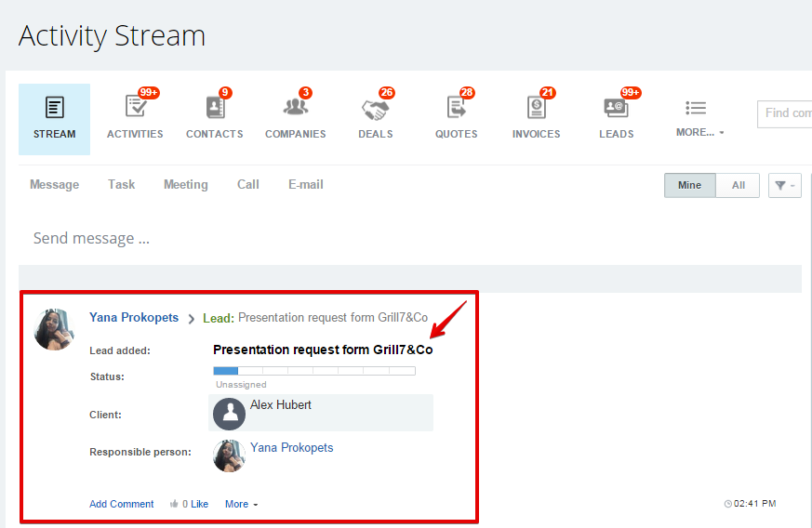The height and width of the screenshot is (528, 812).
Task: Click the Find company search field
Action: click(x=785, y=113)
